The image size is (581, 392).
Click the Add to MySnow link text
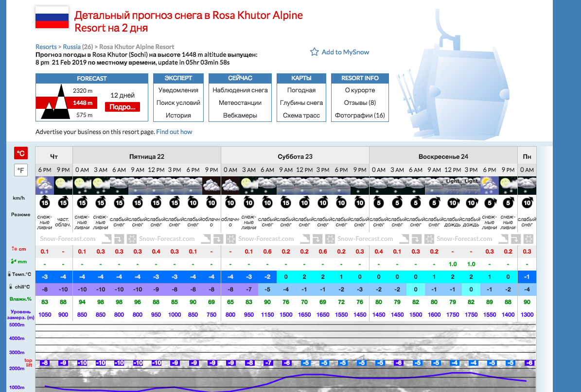345,52
